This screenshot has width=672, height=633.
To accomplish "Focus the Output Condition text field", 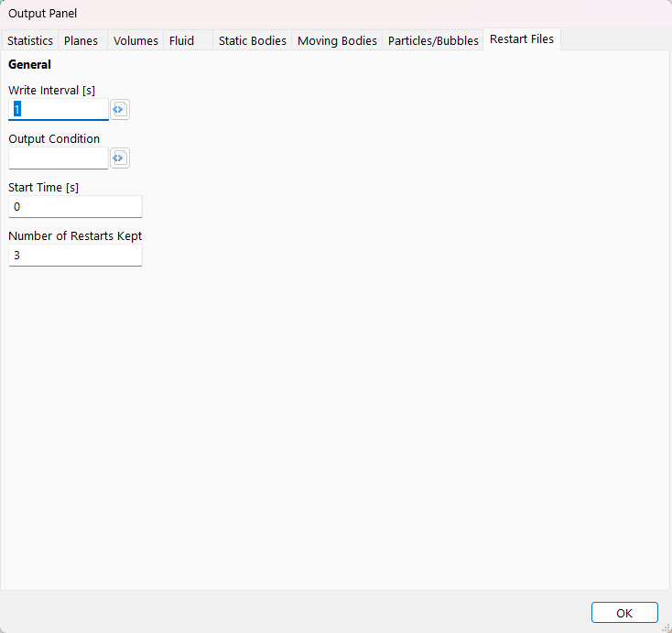I will point(59,158).
